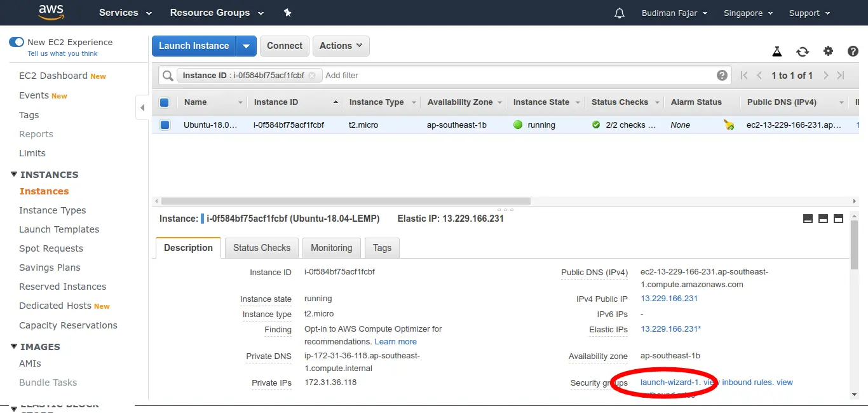The image size is (868, 413).
Task: Click the Connect button
Action: [x=285, y=46]
